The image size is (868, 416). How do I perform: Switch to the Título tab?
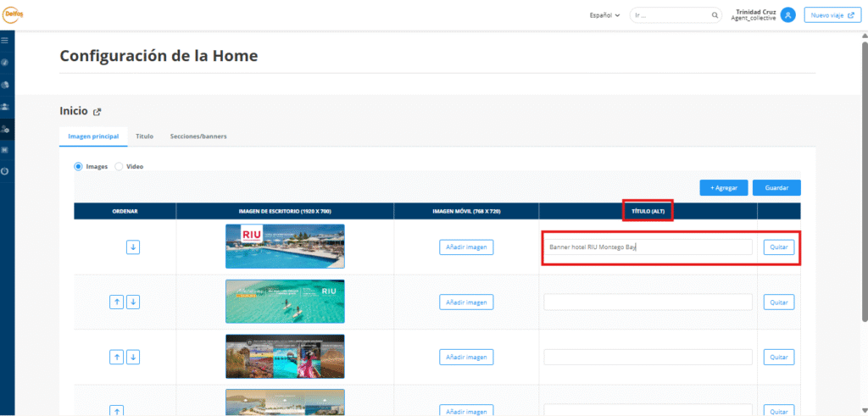pos(144,136)
